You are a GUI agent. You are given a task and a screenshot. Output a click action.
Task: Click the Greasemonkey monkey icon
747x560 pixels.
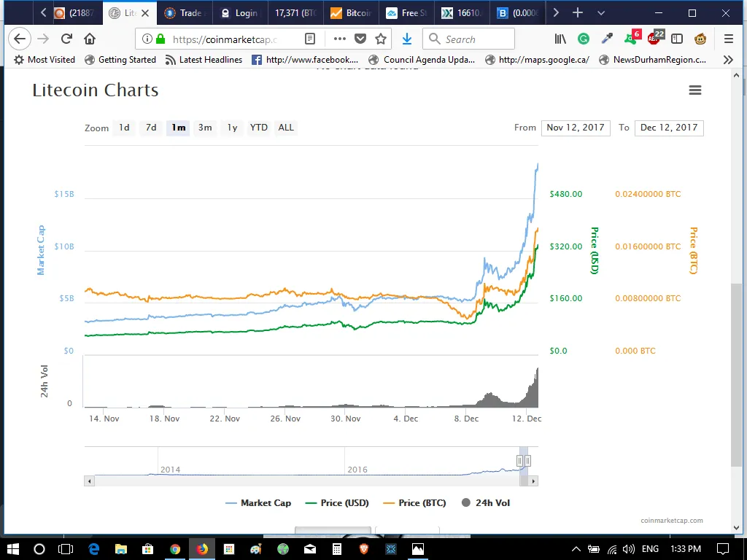pyautogui.click(x=700, y=39)
